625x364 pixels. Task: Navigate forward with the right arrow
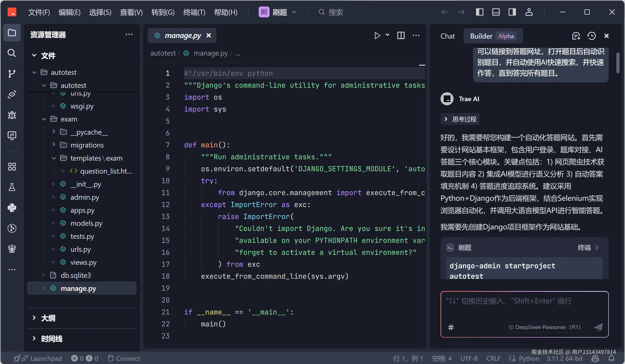pos(461,12)
